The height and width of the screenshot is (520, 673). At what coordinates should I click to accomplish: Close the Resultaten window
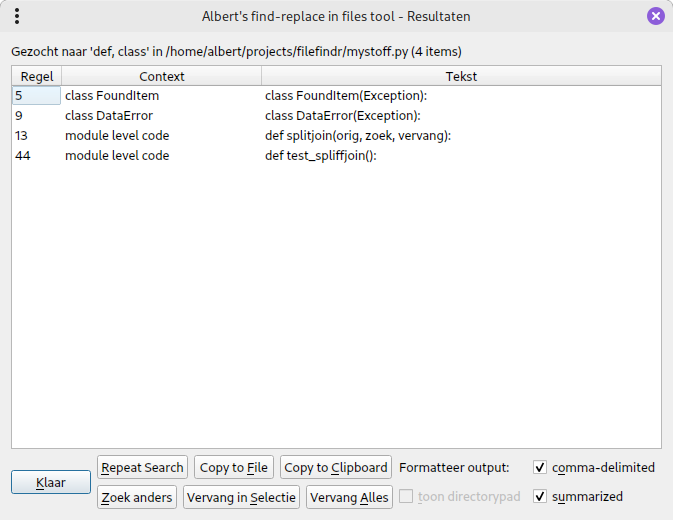(x=655, y=16)
